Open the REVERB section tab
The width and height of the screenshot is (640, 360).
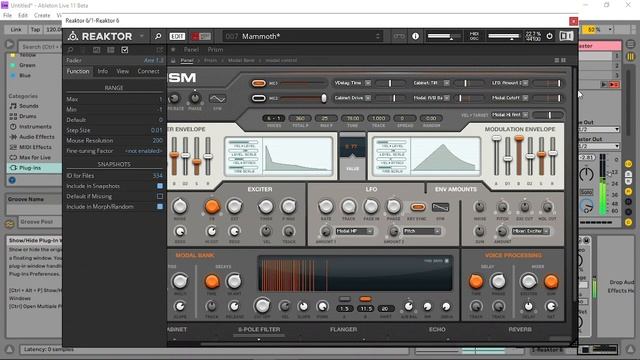coord(520,329)
